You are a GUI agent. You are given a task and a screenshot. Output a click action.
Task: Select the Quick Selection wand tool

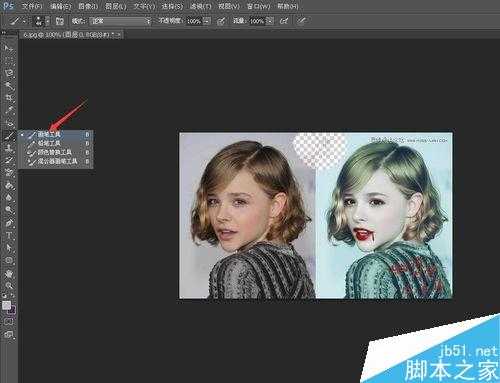tap(9, 86)
